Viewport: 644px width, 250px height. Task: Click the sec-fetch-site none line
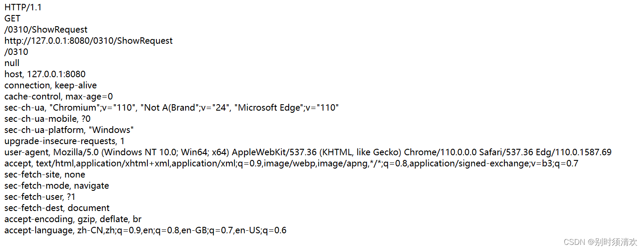click(x=45, y=175)
